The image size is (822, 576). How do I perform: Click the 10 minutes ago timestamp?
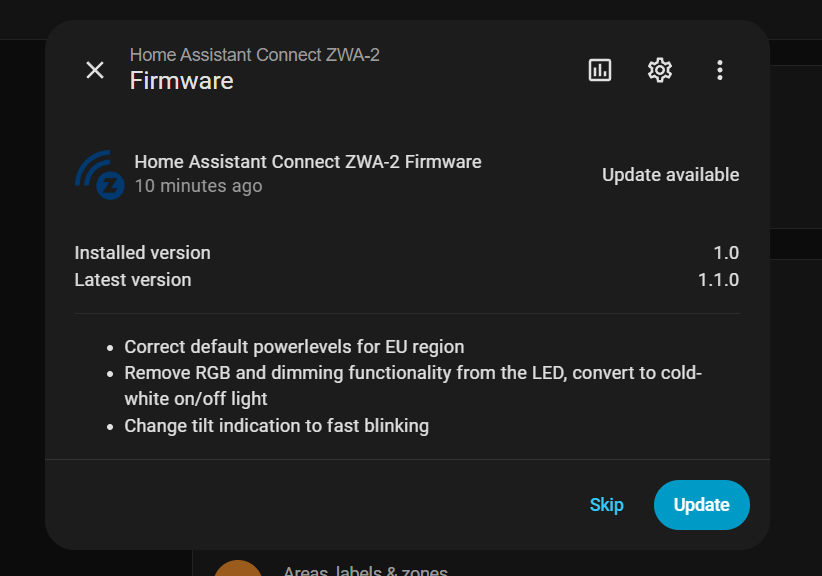click(x=198, y=185)
